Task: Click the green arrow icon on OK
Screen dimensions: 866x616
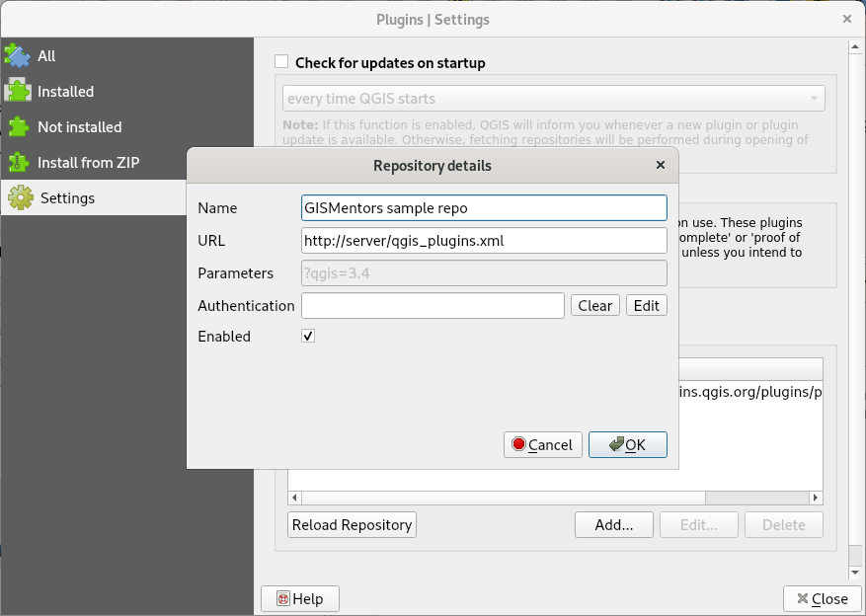Action: click(x=616, y=444)
